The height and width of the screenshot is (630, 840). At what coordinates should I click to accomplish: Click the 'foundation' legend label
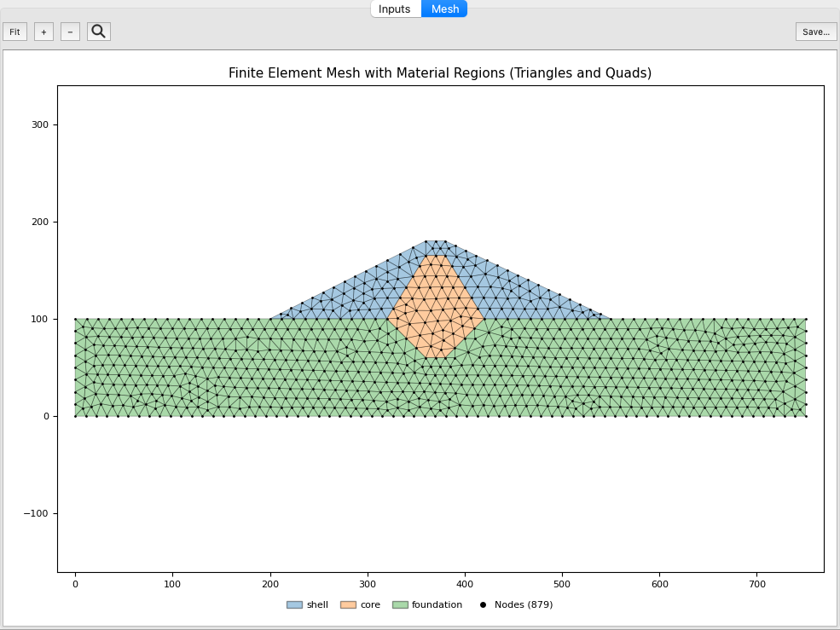point(437,604)
